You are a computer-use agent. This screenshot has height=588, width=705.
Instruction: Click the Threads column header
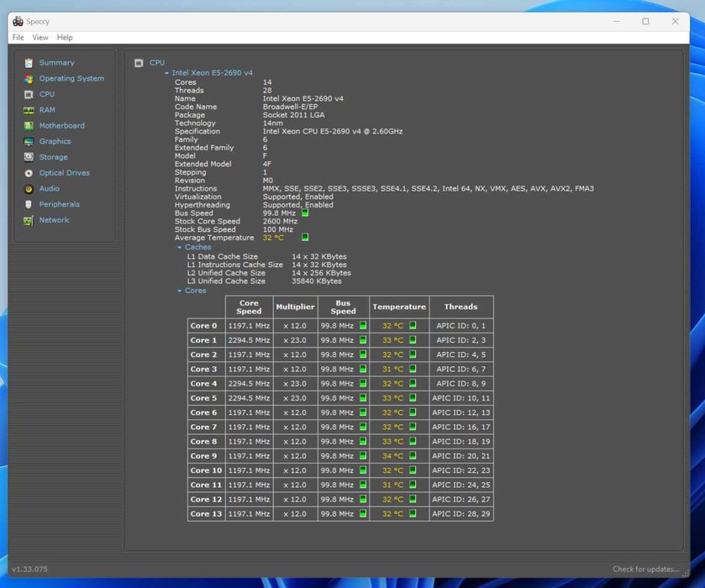click(460, 307)
